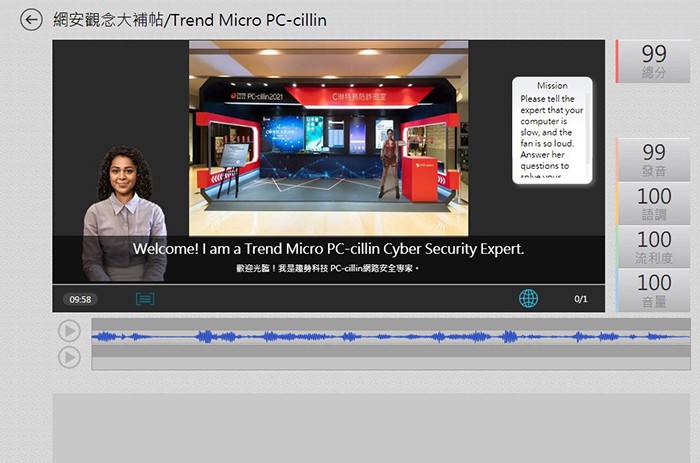Select the 發音 pronunciation score tile
Screen dimensions: 700x463
(653, 159)
